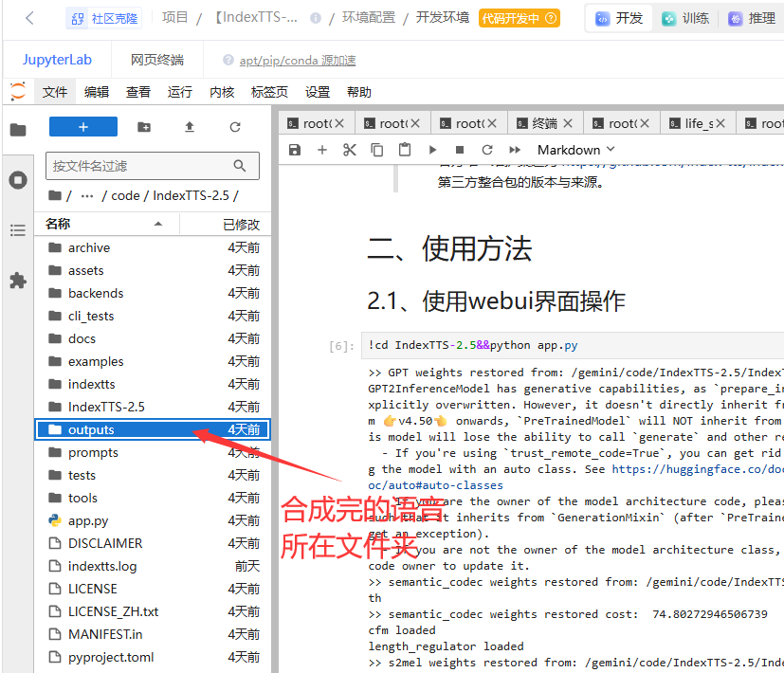Open the table of contents sidebar icon
This screenshot has height=673, width=784.
[18, 230]
